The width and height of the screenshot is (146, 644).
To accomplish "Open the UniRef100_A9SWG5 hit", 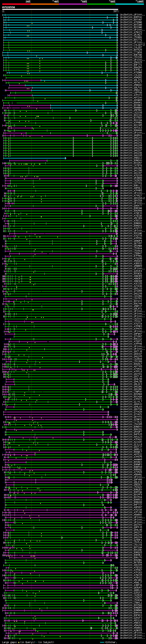I will [131, 100].
